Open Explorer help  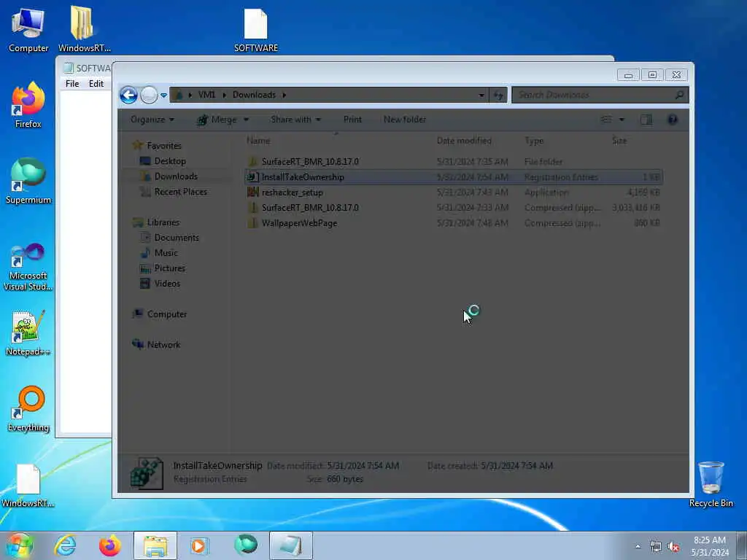tap(673, 120)
